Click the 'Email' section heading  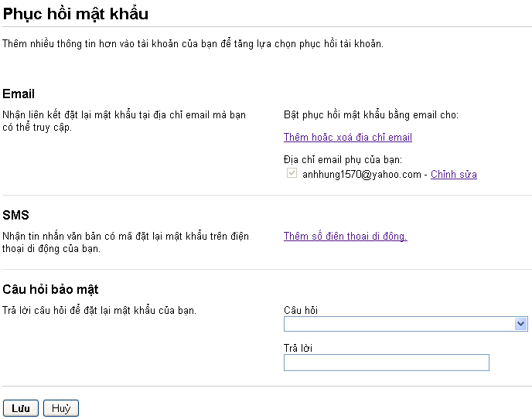[x=19, y=94]
